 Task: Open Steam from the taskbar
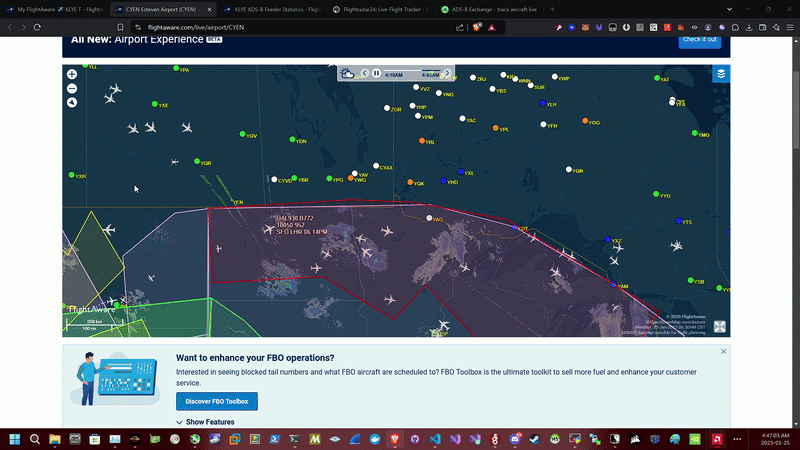535,439
